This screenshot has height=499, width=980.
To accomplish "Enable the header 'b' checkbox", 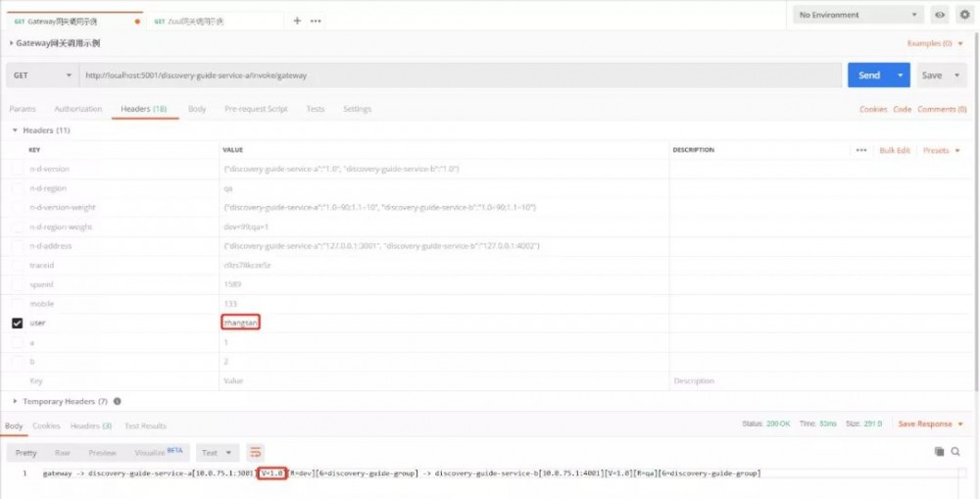I will click(18, 362).
